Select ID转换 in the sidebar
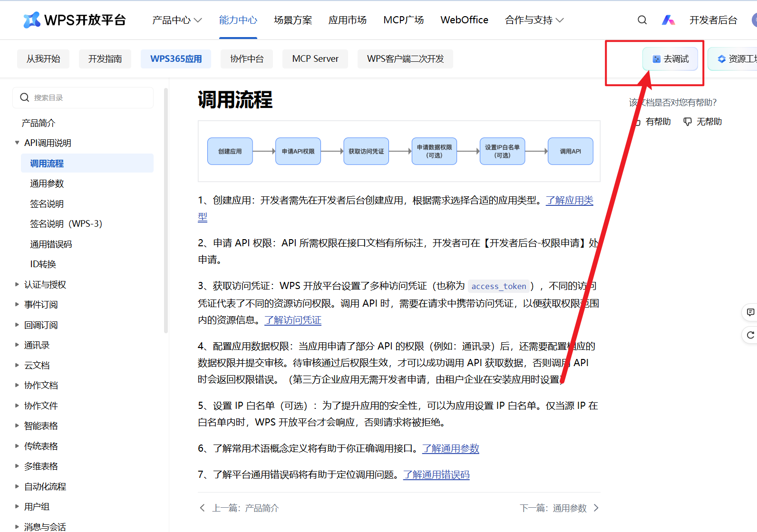Viewport: 757px width, 532px height. pyautogui.click(x=43, y=264)
